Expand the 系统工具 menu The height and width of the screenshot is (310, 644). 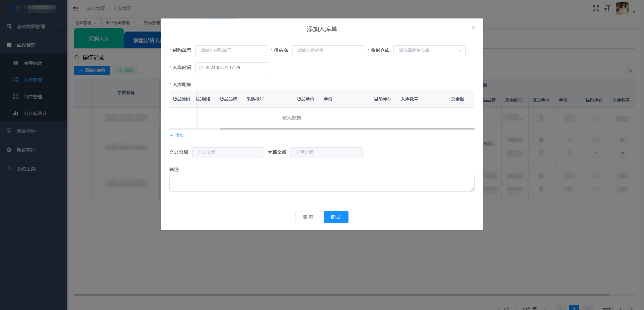point(58,168)
